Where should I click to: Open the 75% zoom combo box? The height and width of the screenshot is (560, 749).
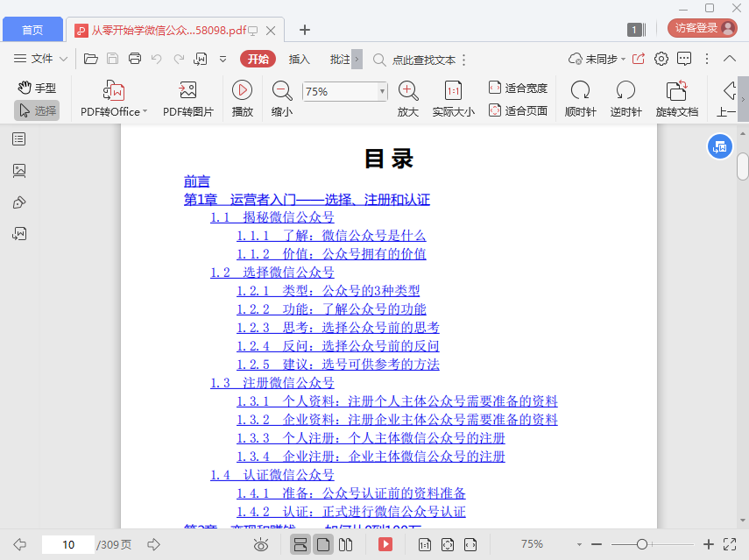(x=344, y=91)
